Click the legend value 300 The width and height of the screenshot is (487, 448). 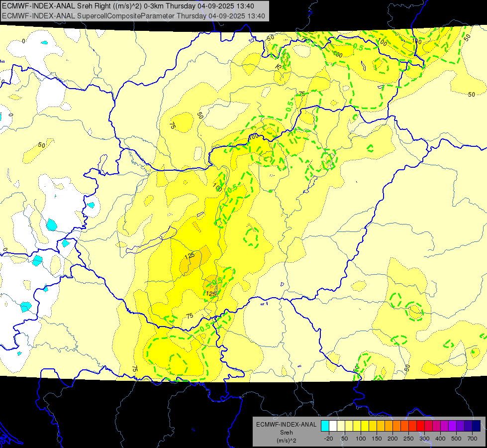(x=425, y=439)
